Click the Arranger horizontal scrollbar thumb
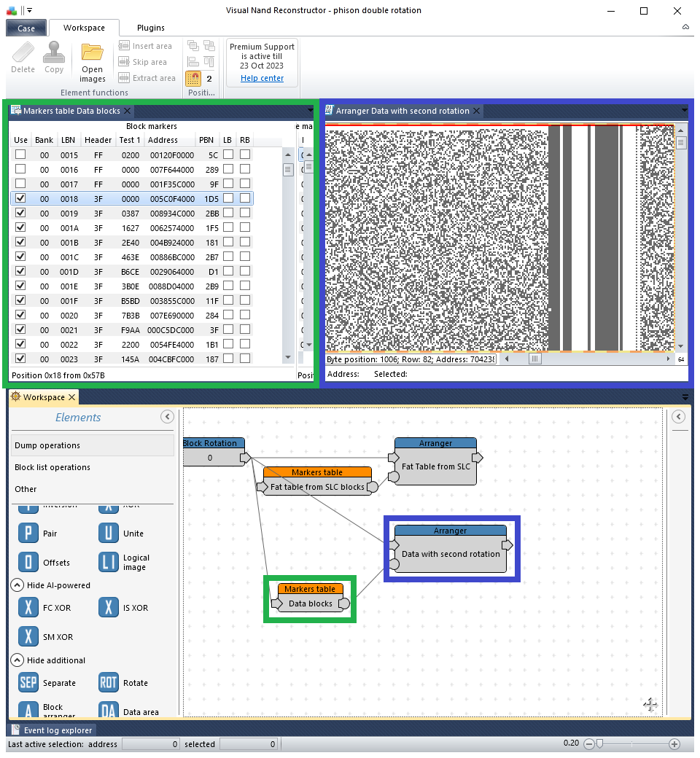 [x=534, y=359]
